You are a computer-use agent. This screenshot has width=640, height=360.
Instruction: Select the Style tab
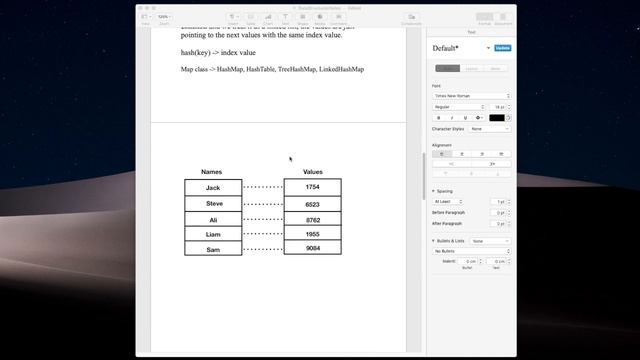447,68
